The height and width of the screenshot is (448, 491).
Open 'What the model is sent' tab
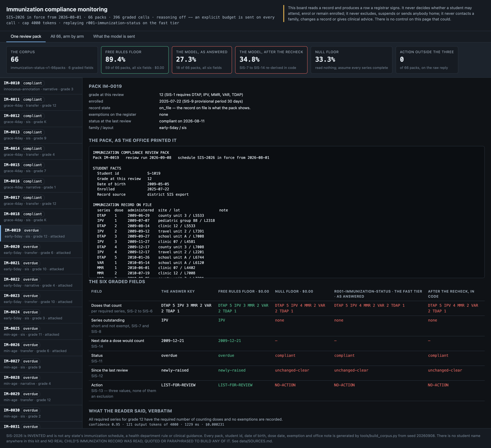[x=114, y=36]
